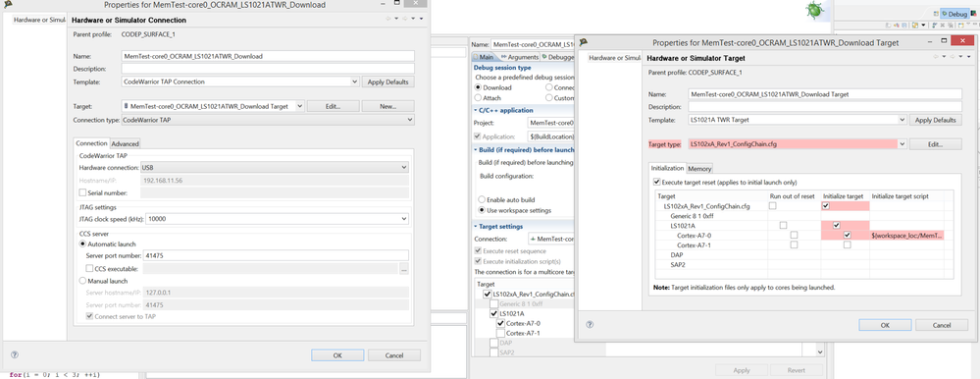Screen dimensions: 980x379
Task: Open the Hardware connection USB dropdown
Action: 404,168
